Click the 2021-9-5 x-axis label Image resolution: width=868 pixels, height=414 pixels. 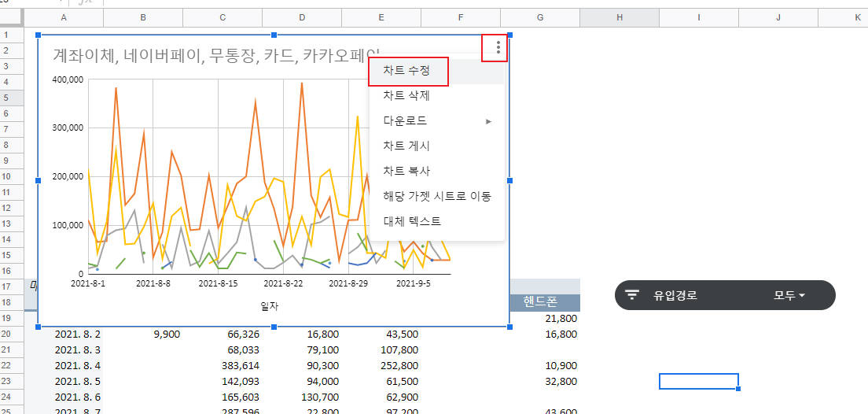[x=414, y=283]
